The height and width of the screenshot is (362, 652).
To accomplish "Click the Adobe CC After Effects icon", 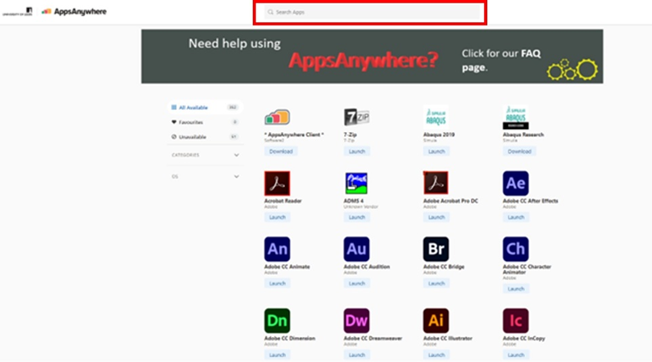I will click(515, 183).
